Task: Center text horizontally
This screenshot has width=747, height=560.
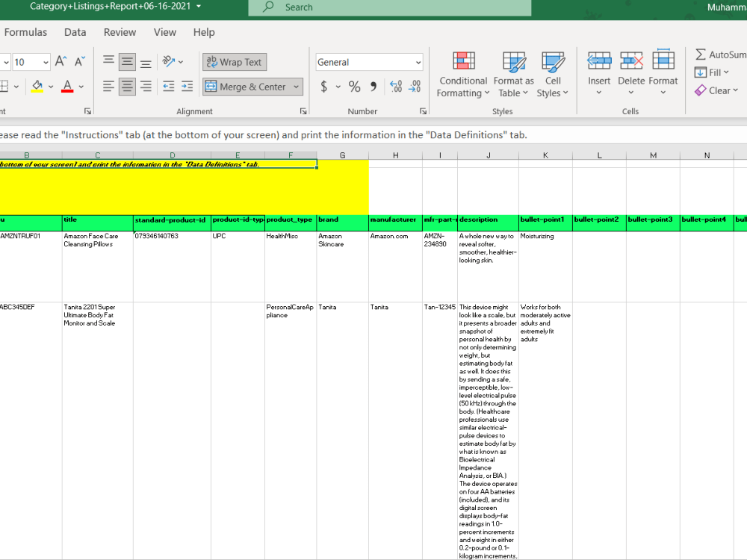Action: click(x=127, y=86)
